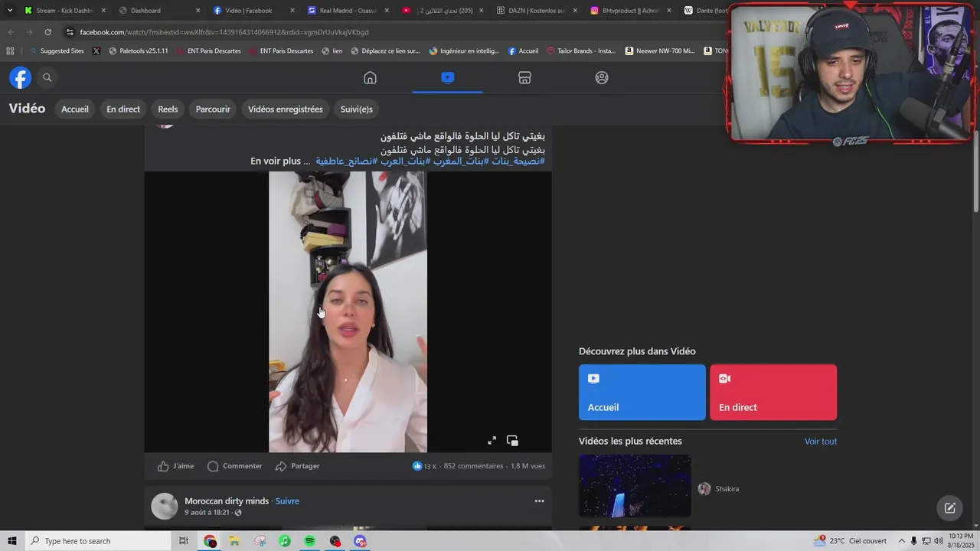Open the Windows Start button

[x=11, y=541]
